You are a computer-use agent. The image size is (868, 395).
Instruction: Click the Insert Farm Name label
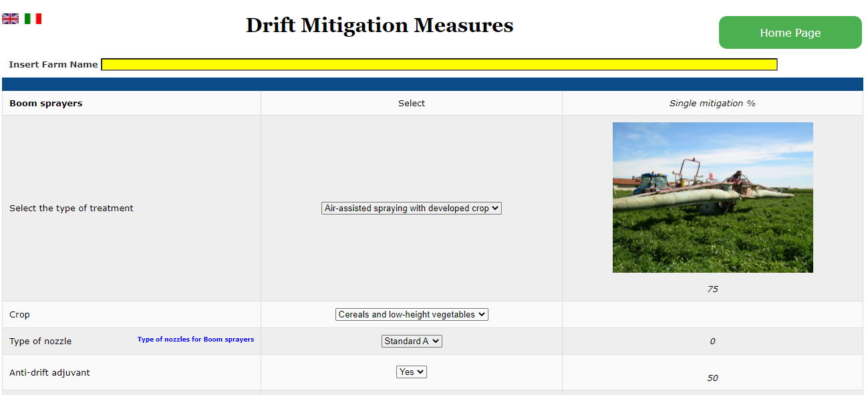coord(53,65)
